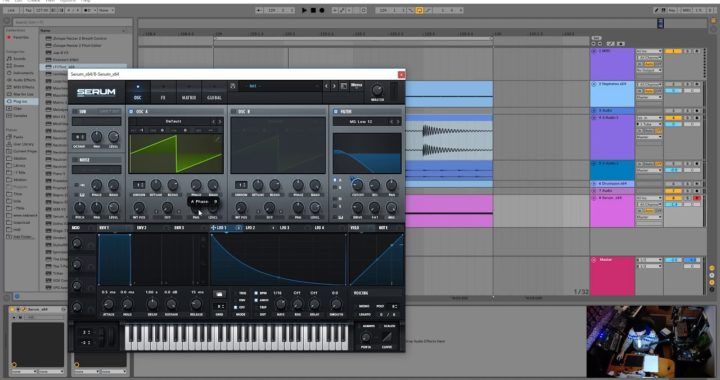This screenshot has height=380, width=720.
Task: Toggle the FILTER section on or off
Action: [336, 112]
